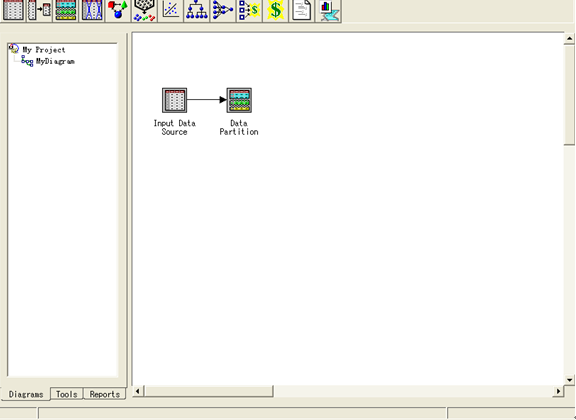Pick the Sampling tool in toolbar
The image size is (576, 420).
point(39,10)
